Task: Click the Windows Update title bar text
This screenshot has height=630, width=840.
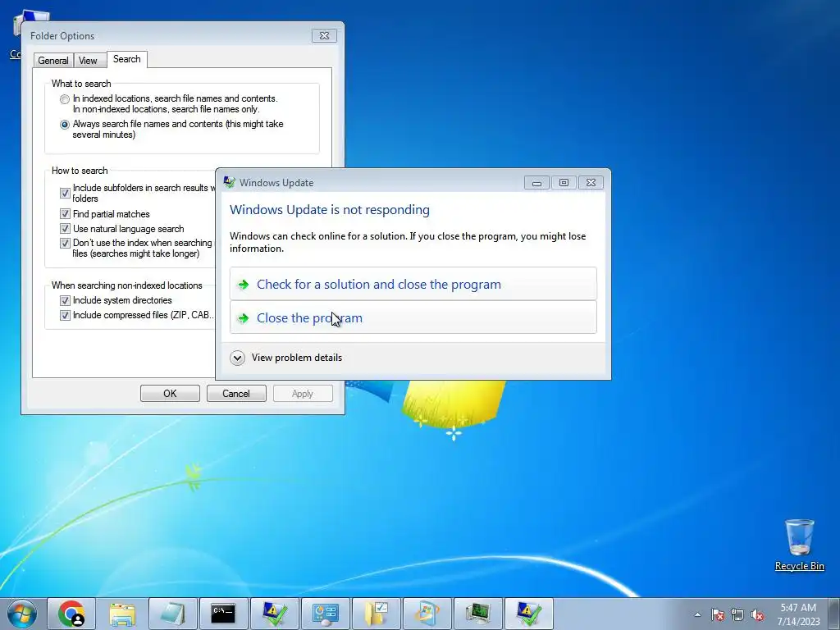Action: [276, 183]
